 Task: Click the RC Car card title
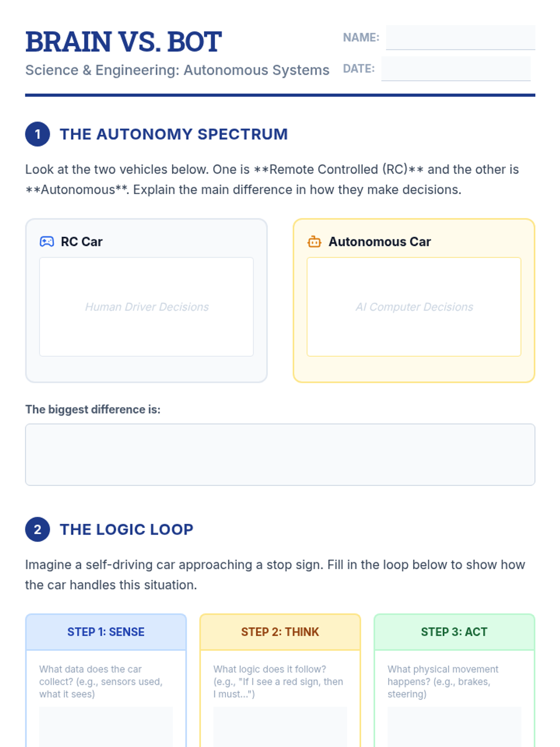(x=82, y=241)
